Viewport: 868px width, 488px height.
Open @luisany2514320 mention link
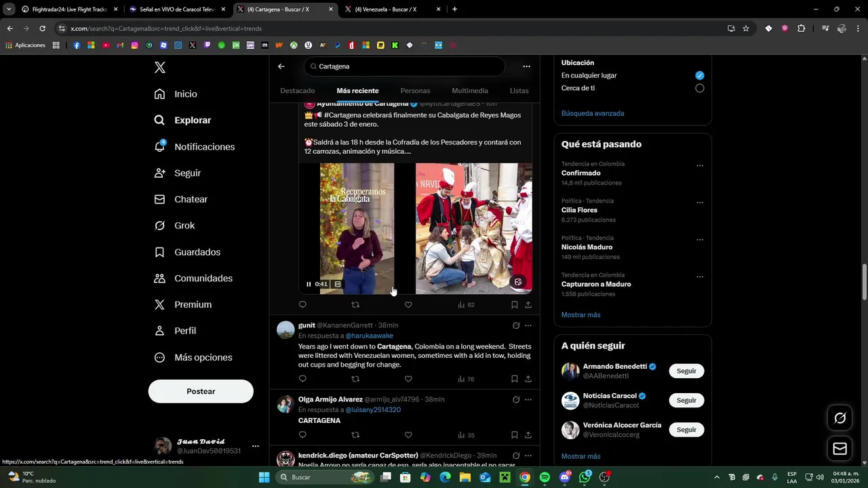pyautogui.click(x=374, y=410)
